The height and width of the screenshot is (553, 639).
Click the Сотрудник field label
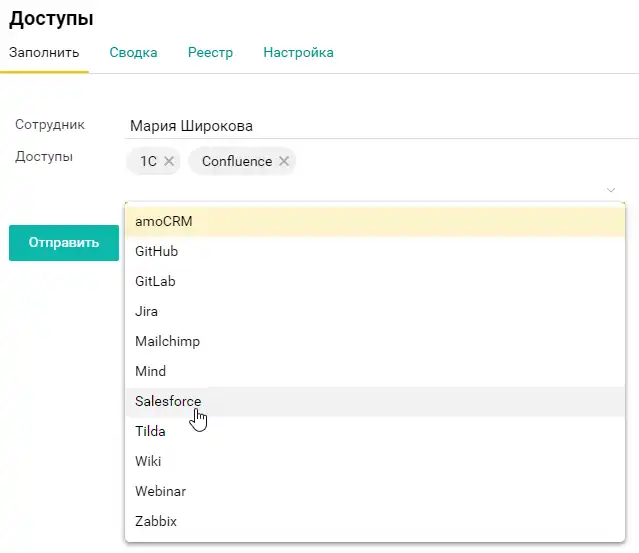pos(50,125)
